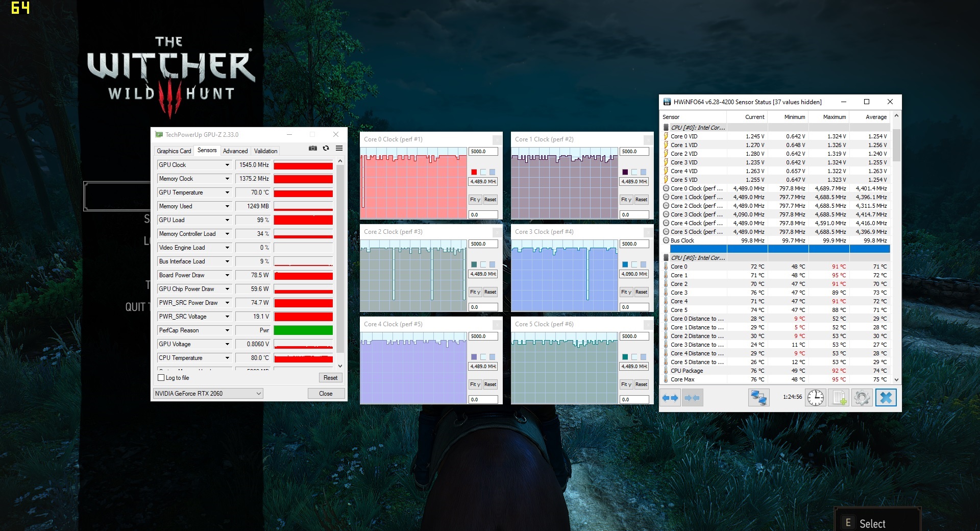Click Fit y in Core 0 Clock graph
The width and height of the screenshot is (980, 531).
(475, 200)
